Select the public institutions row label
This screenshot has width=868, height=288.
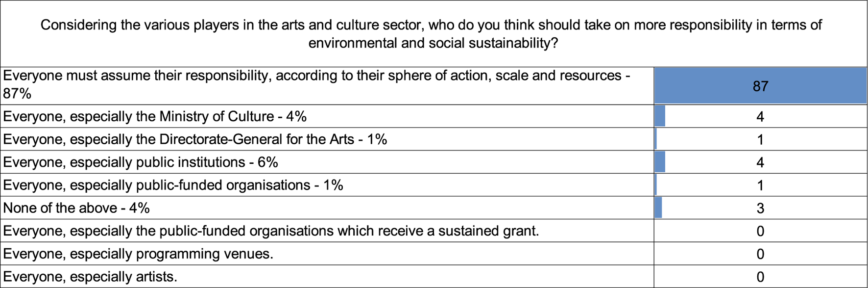pos(141,162)
